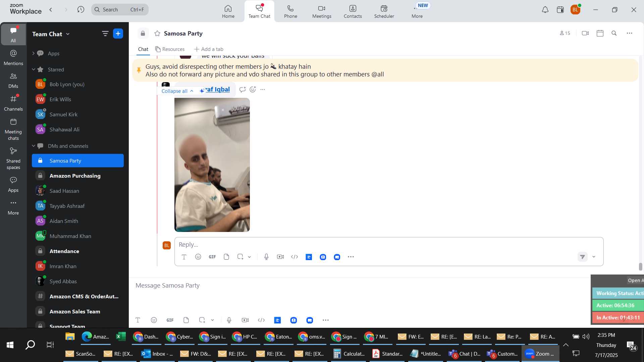Open chat with Saad Hassan
Screen dimensions: 644x362
[x=78, y=191]
